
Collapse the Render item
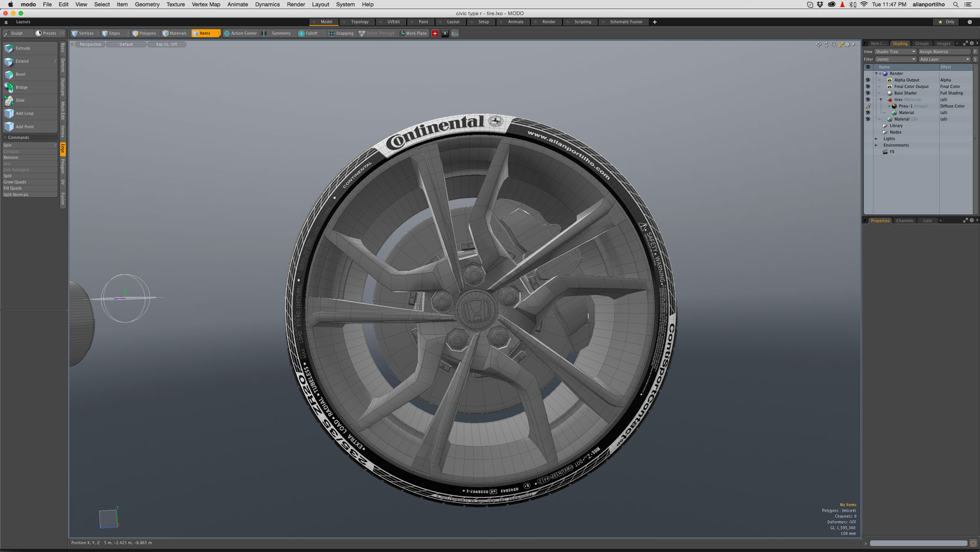(875, 73)
